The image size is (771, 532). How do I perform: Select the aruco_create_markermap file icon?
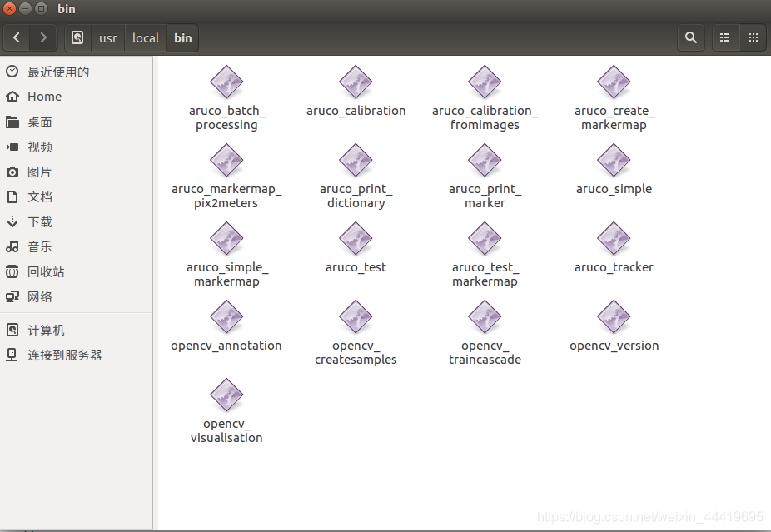point(614,82)
